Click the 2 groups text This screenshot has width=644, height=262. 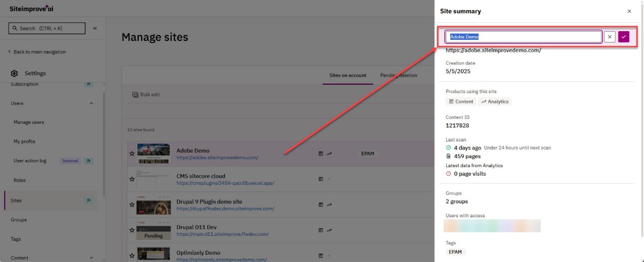457,202
